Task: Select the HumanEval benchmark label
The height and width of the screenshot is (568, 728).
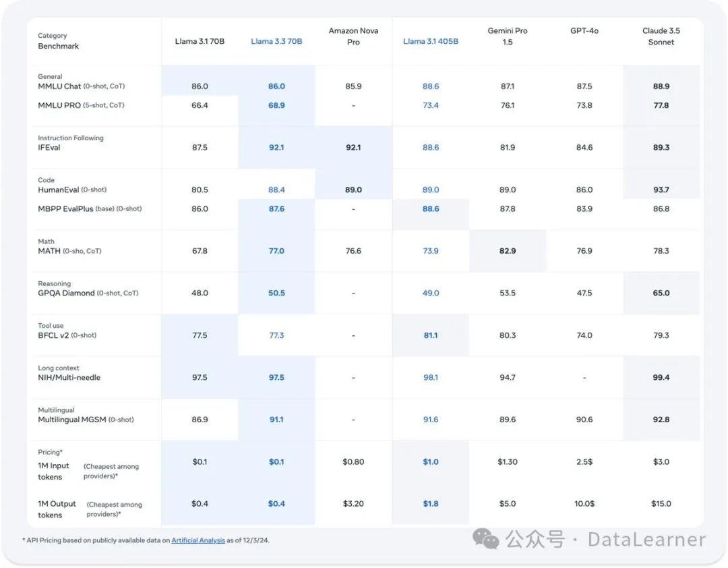Action: 72,190
